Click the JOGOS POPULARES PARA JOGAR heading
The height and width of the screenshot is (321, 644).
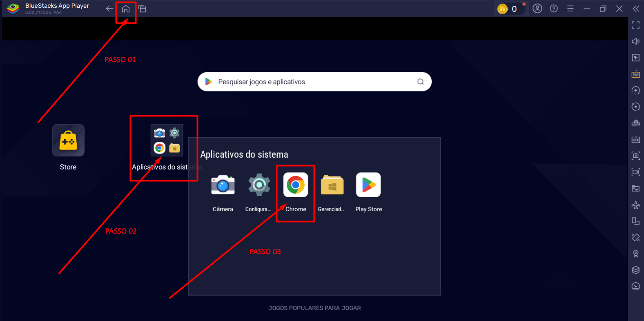pyautogui.click(x=314, y=308)
